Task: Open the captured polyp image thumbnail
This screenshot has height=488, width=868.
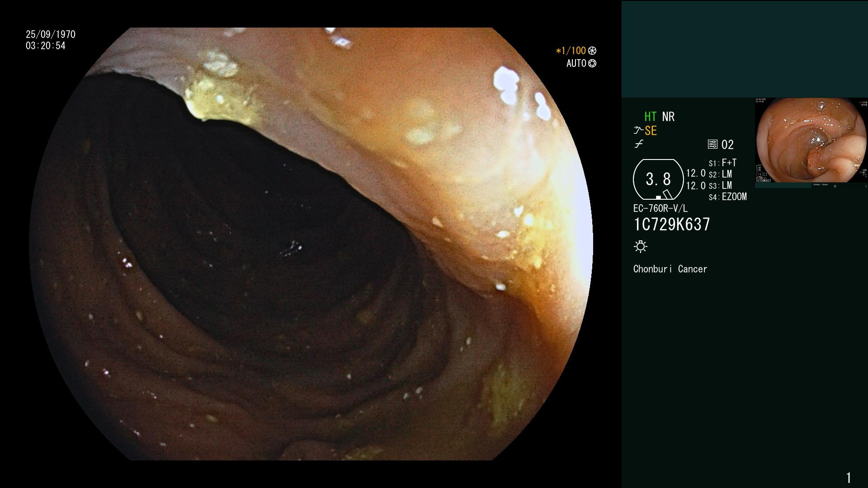Action: tap(811, 143)
